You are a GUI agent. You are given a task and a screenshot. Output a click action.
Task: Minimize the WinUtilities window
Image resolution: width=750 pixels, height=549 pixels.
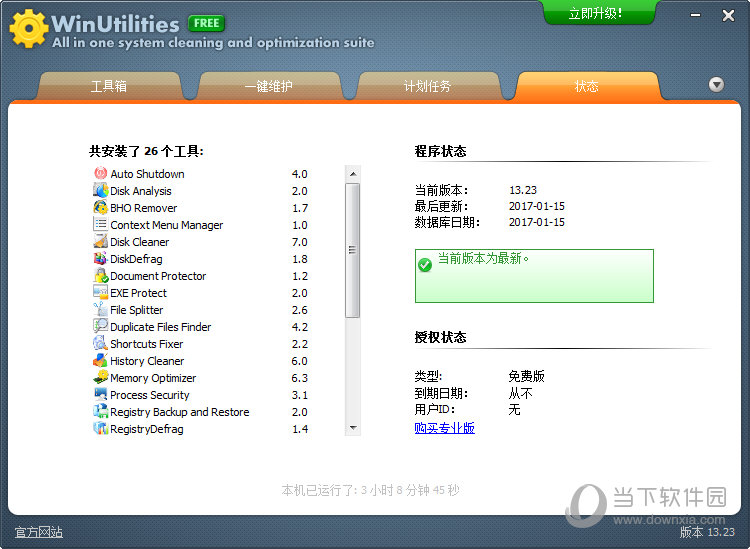(x=695, y=15)
